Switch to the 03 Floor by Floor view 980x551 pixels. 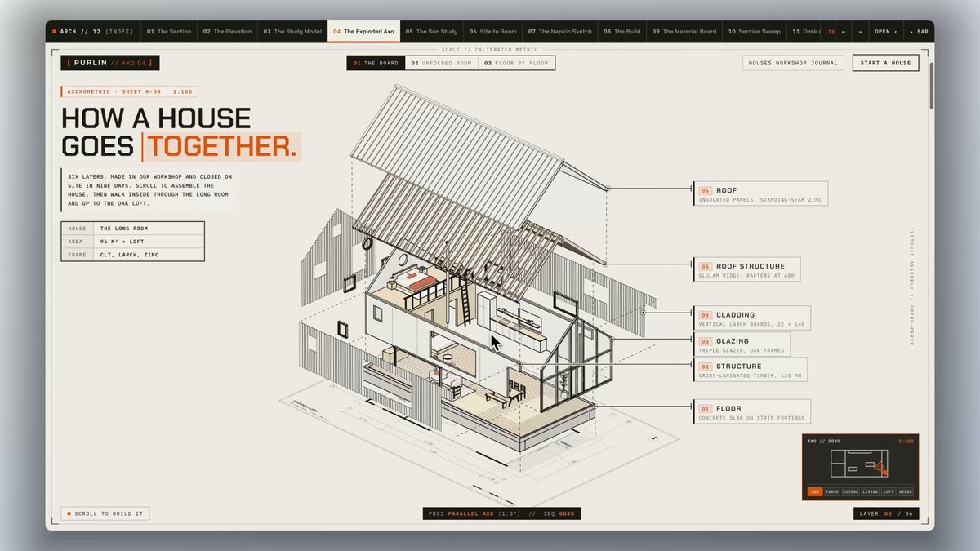point(516,63)
